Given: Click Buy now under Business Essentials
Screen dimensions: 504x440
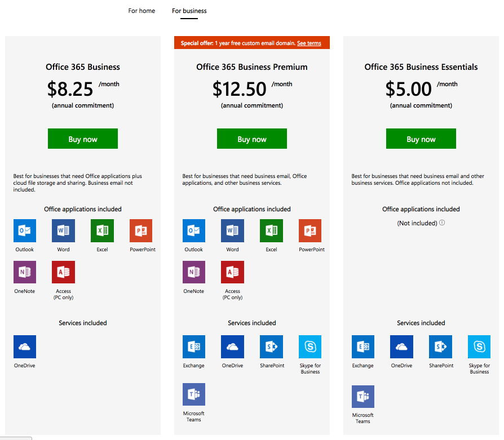Looking at the screenshot, I should (421, 139).
